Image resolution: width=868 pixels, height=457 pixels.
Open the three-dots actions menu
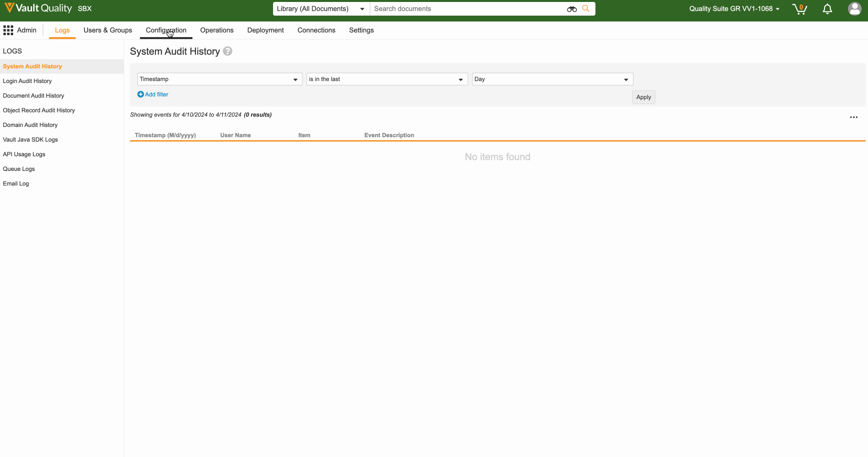[x=853, y=117]
